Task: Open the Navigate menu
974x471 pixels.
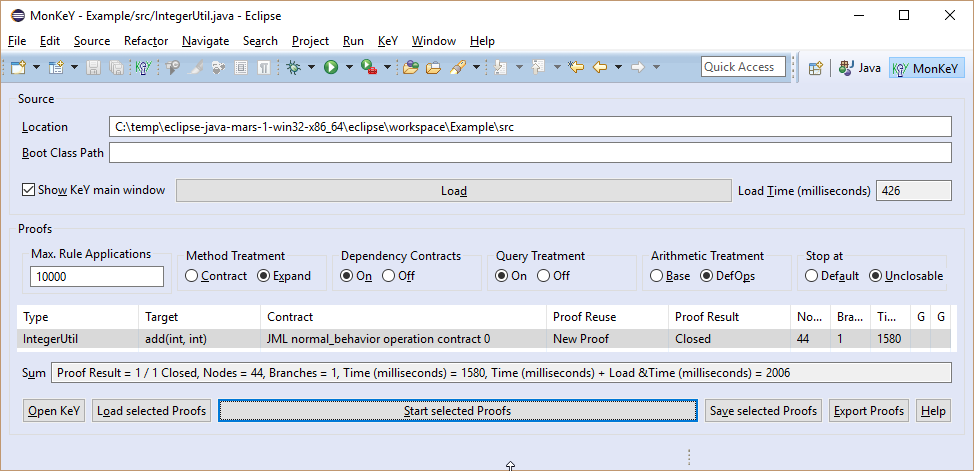Action: coord(206,41)
